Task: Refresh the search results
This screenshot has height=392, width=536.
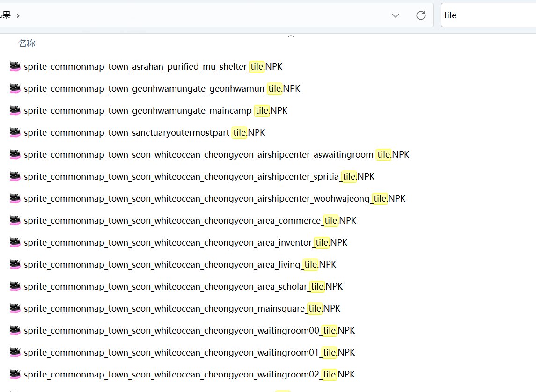Action: tap(420, 15)
